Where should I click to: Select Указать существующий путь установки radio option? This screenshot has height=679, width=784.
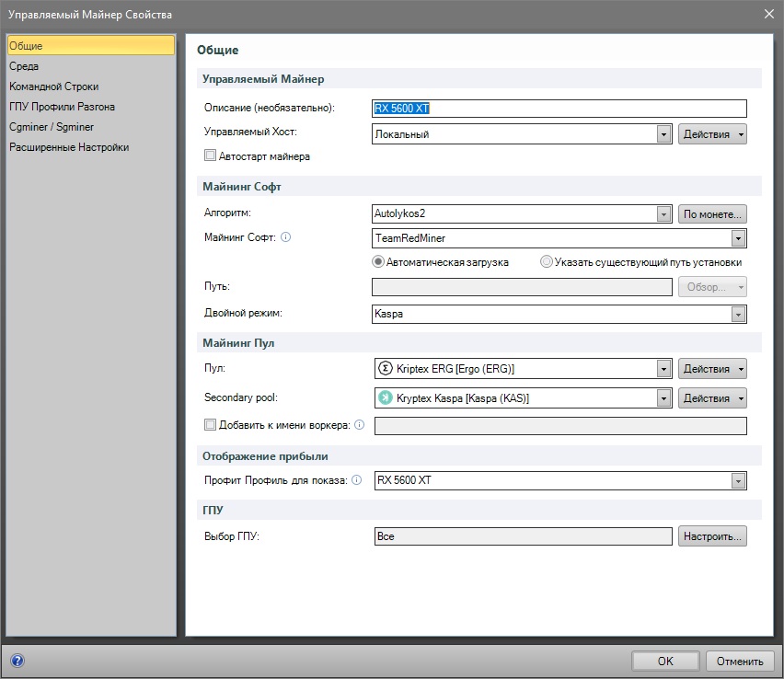[x=547, y=262]
